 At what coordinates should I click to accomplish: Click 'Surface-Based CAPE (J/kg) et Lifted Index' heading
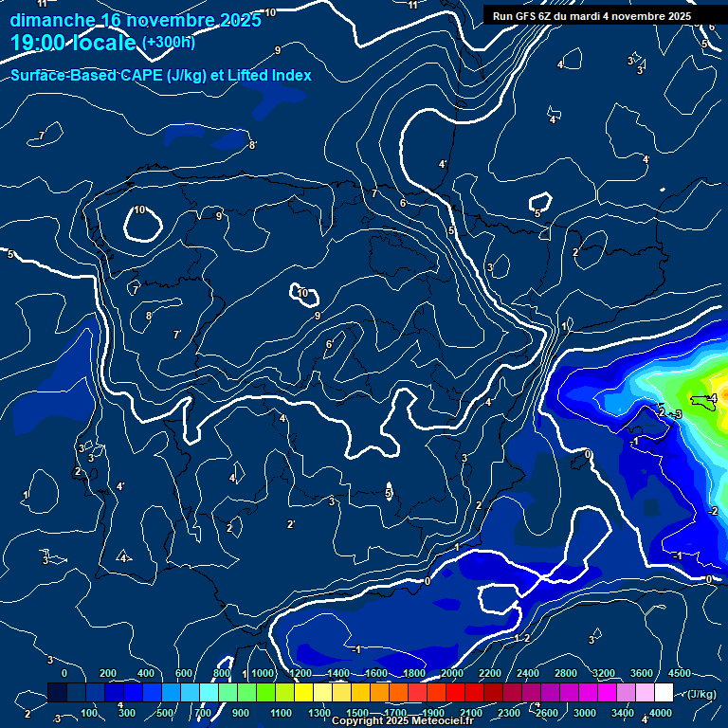[x=160, y=75]
